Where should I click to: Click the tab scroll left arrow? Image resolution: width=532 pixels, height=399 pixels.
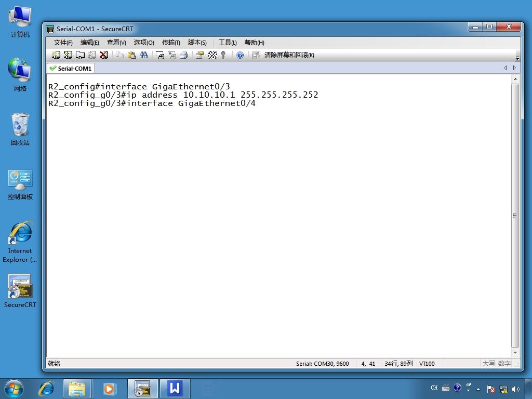coord(505,68)
